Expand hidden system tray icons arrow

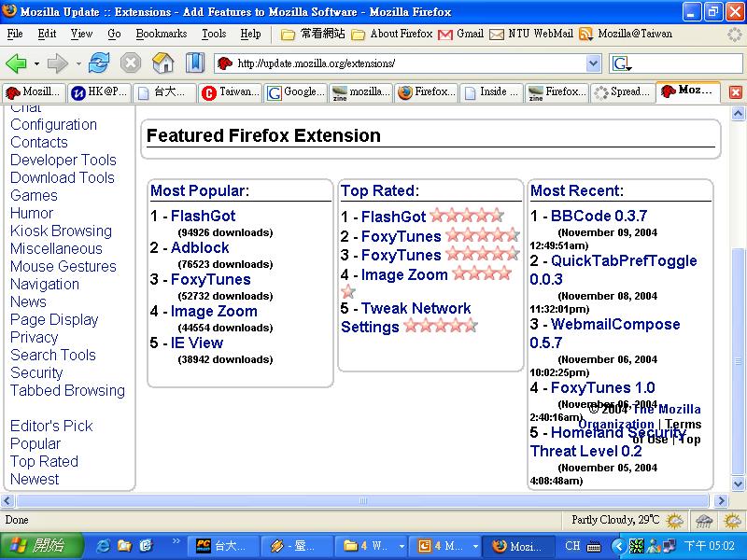pos(618,546)
